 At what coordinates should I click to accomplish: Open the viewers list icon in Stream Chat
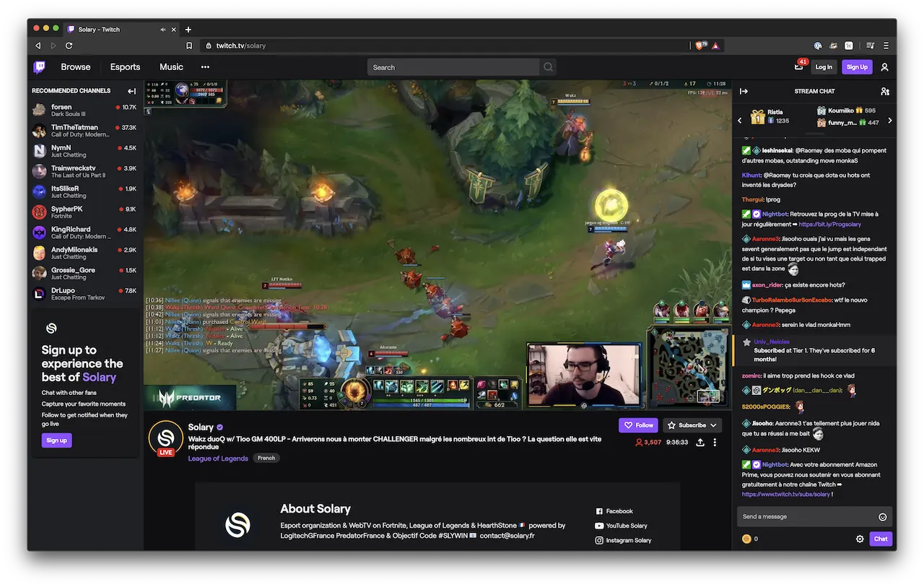[x=885, y=91]
